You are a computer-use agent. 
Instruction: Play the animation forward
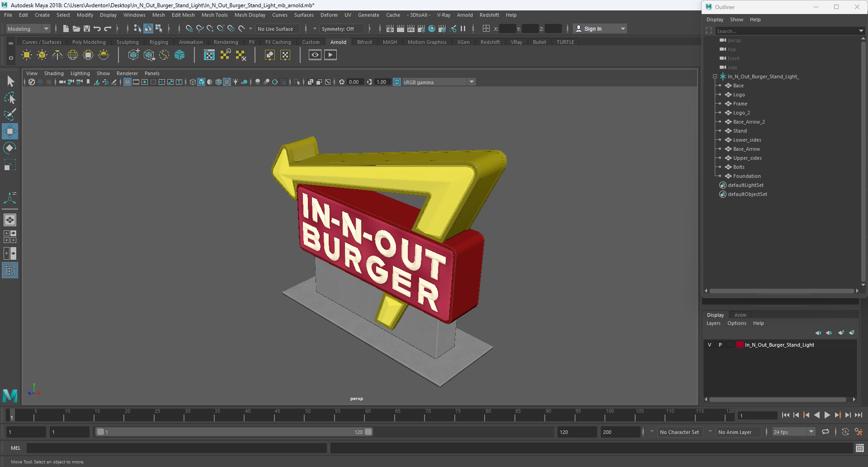827,415
